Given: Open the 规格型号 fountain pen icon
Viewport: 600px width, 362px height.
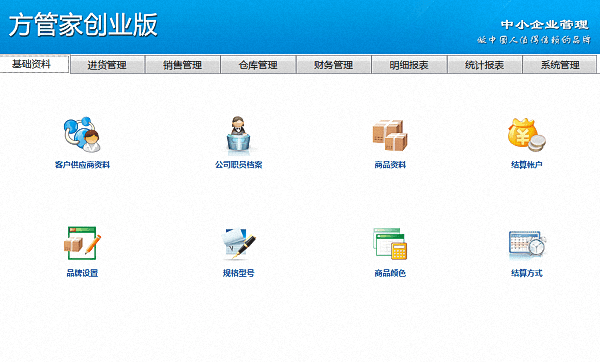Looking at the screenshot, I should [x=238, y=244].
